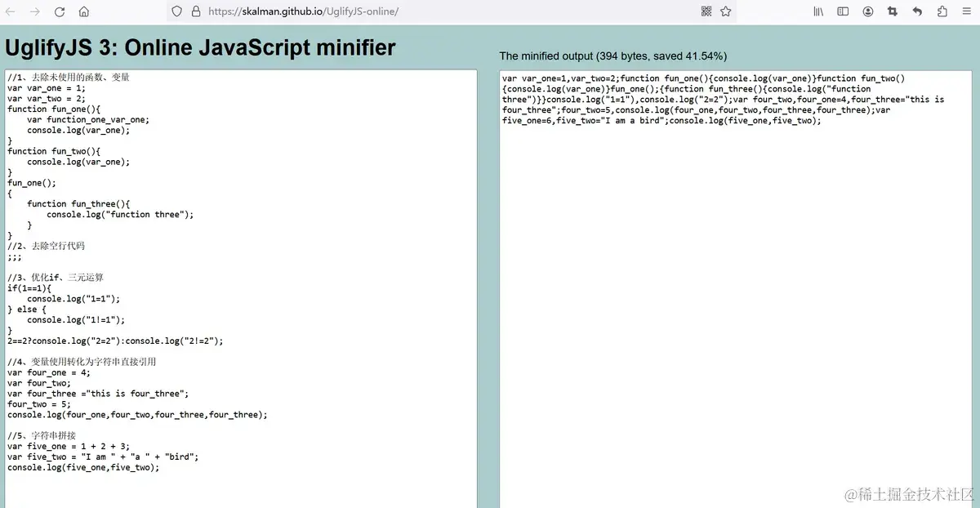Click the '} else {' line
The width and height of the screenshot is (980, 508).
[27, 310]
